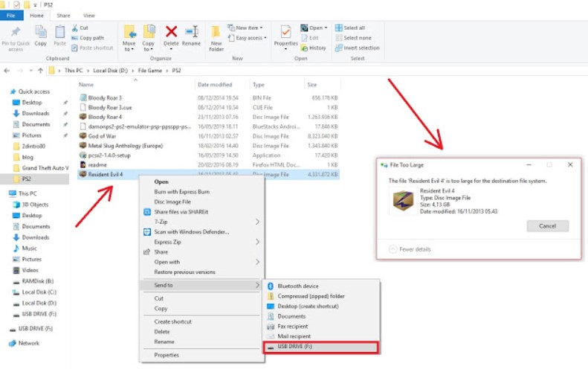Image resolution: width=588 pixels, height=369 pixels.
Task: Open 3D Objects in navigation pane
Action: coord(35,205)
